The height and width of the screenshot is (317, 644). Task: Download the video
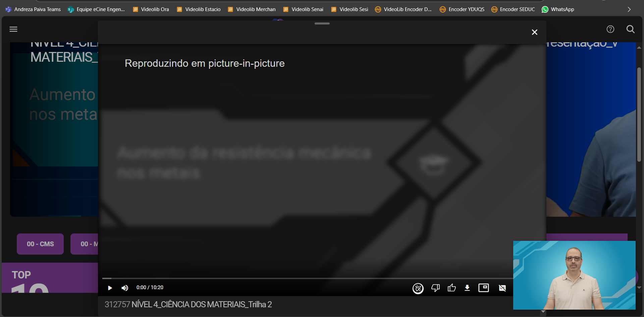click(x=467, y=288)
